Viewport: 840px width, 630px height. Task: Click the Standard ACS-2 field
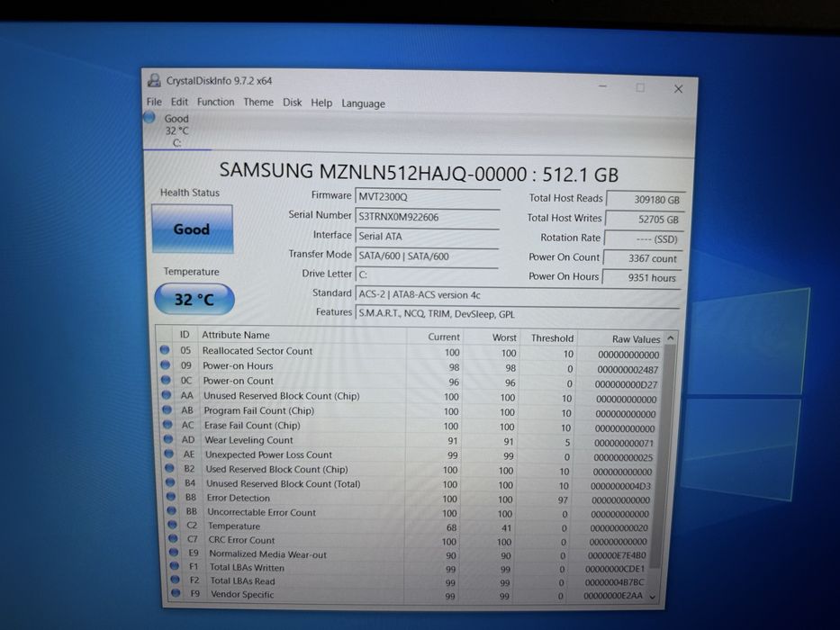tap(518, 294)
